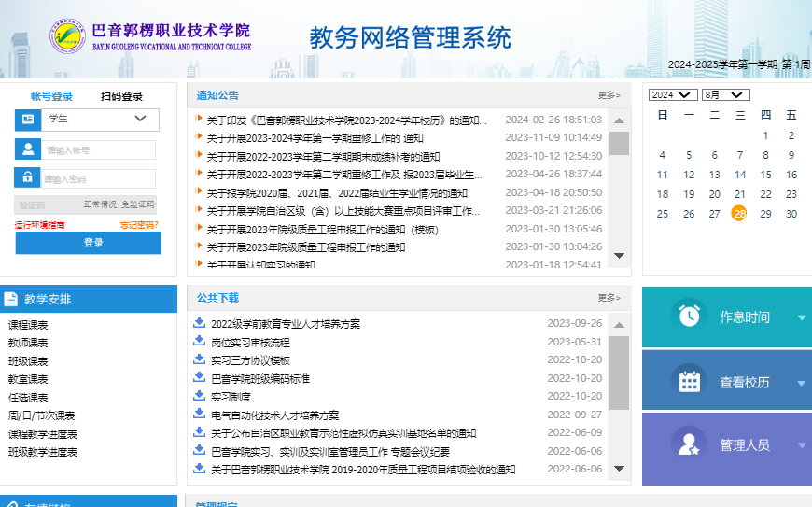812x507 pixels.
Task: Expand the 作息时间 panel arrow
Action: click(802, 317)
